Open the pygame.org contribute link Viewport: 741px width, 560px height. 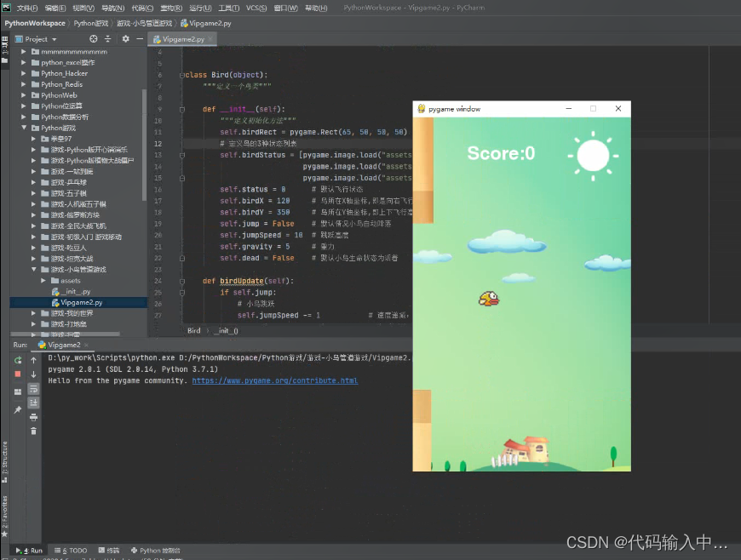pyautogui.click(x=275, y=380)
